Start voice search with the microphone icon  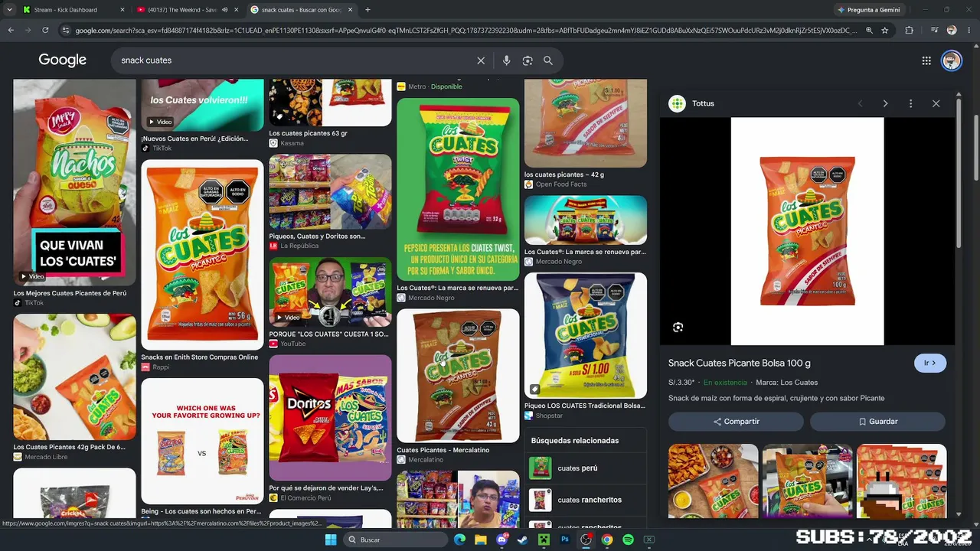(506, 60)
